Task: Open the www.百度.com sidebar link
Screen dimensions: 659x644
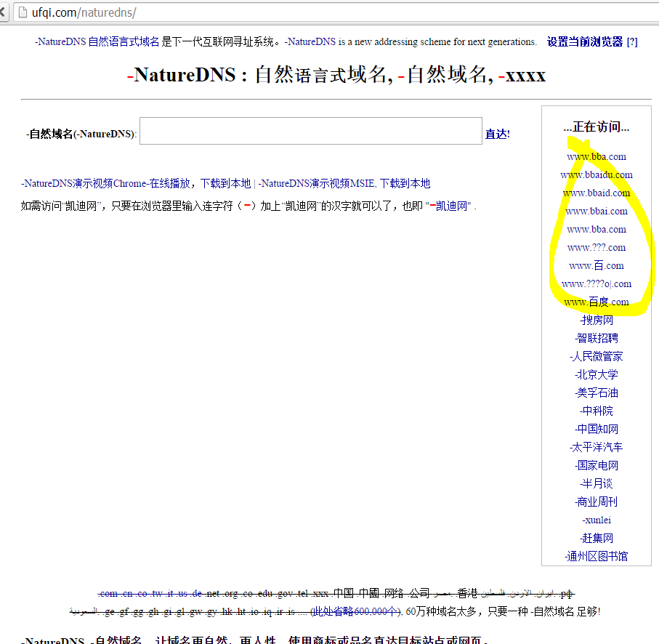Action: coord(596,302)
